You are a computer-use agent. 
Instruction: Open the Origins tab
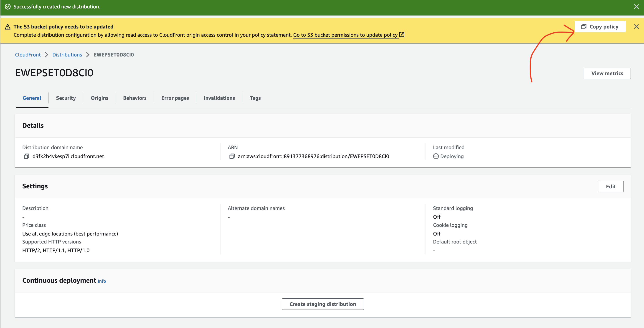pos(99,98)
